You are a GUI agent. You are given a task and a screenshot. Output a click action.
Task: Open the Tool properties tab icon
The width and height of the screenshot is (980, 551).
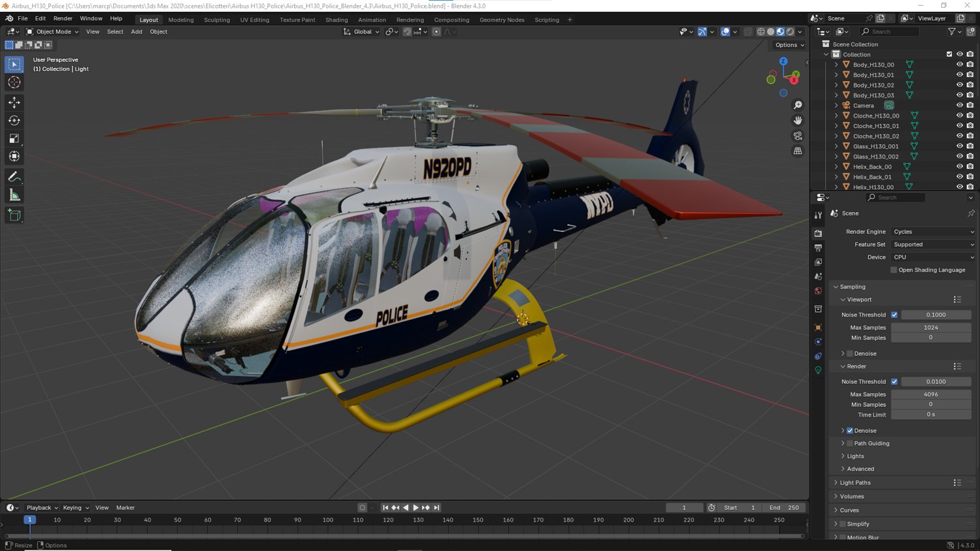(818, 215)
